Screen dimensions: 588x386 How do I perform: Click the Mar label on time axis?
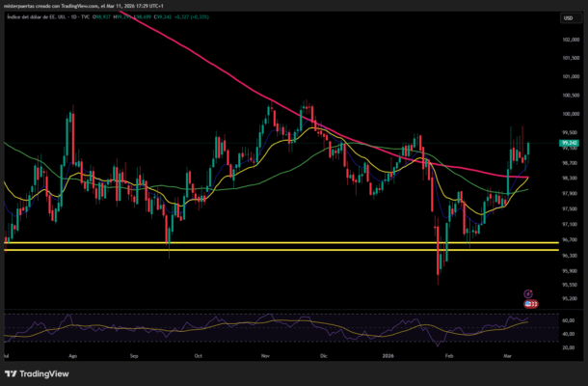tap(509, 355)
